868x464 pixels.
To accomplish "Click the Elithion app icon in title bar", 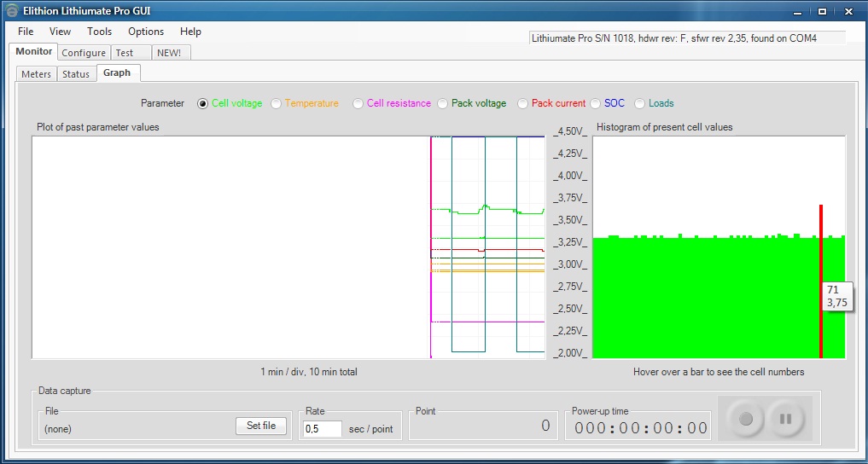I will point(12,11).
